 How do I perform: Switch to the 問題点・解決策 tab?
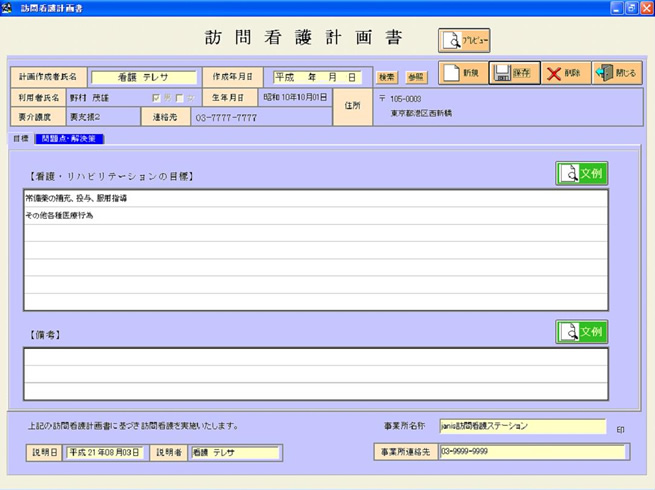70,139
